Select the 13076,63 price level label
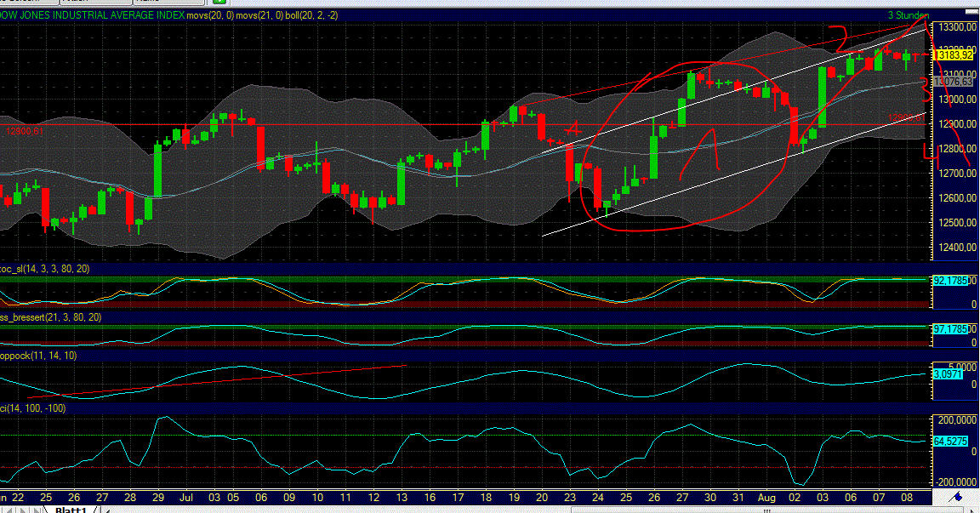The height and width of the screenshot is (513, 980). pyautogui.click(x=953, y=82)
